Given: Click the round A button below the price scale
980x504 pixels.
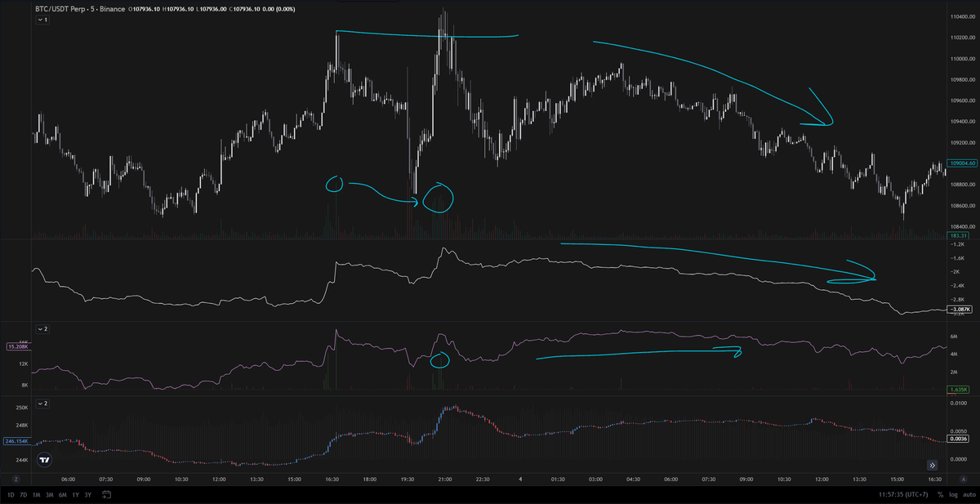Looking at the screenshot, I should pos(963,479).
